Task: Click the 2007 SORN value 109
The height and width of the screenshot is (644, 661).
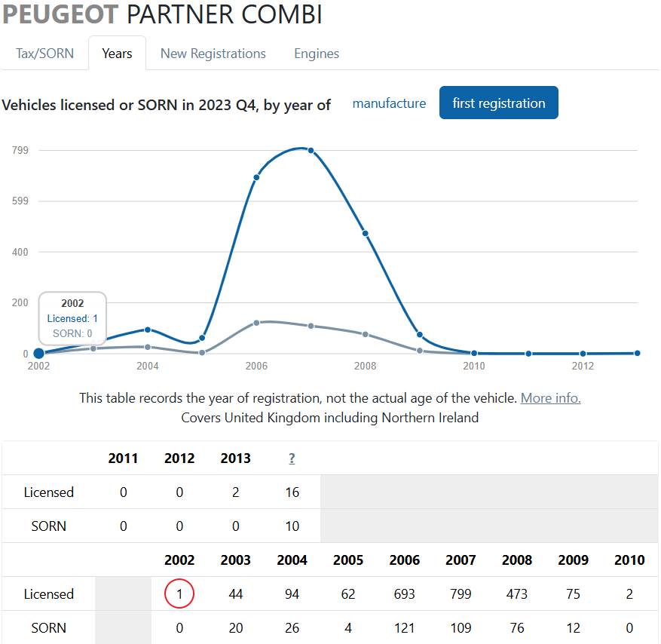Action: 461,628
